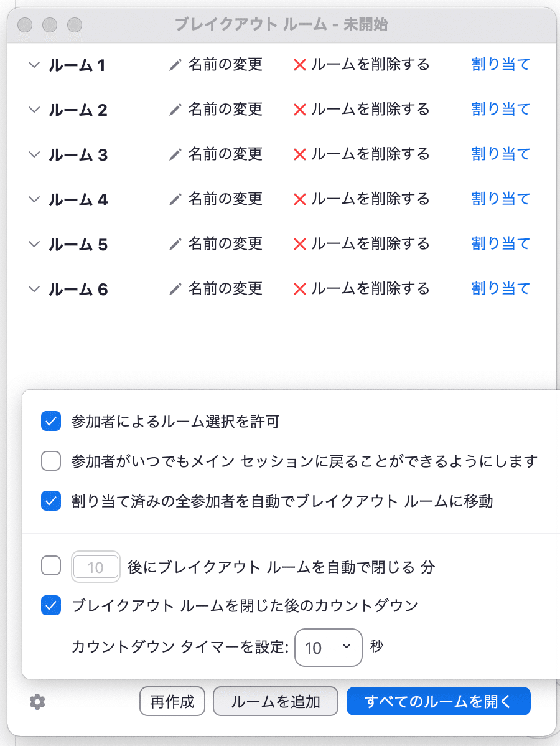Click the red X delete icon for ルーム 2
Screen dimensions: 560x746
299,110
